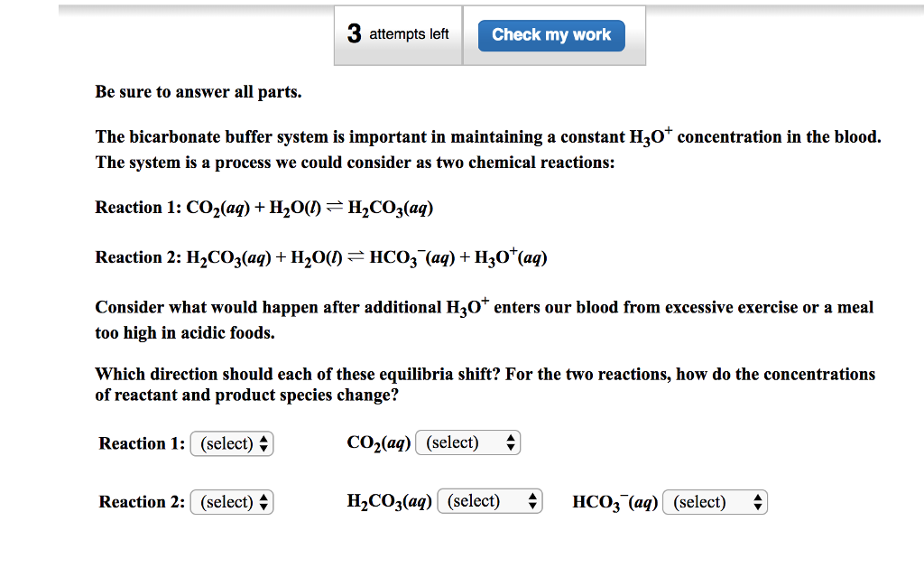Viewport: 924px width, 577px height.
Task: Click the arrows inside the HCO3-(aq) selector
Action: [x=756, y=502]
